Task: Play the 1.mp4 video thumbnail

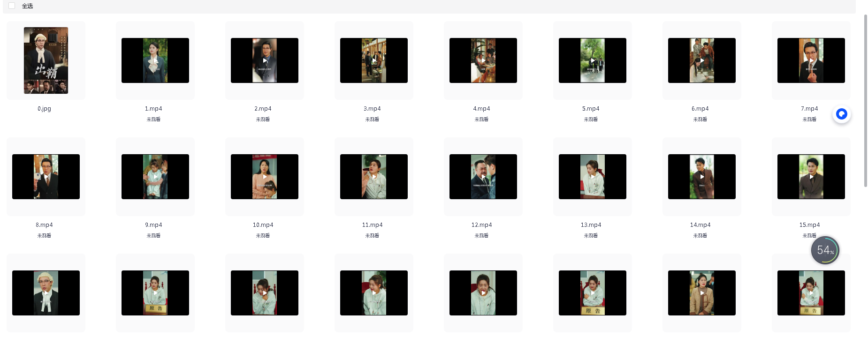Action: coord(155,60)
